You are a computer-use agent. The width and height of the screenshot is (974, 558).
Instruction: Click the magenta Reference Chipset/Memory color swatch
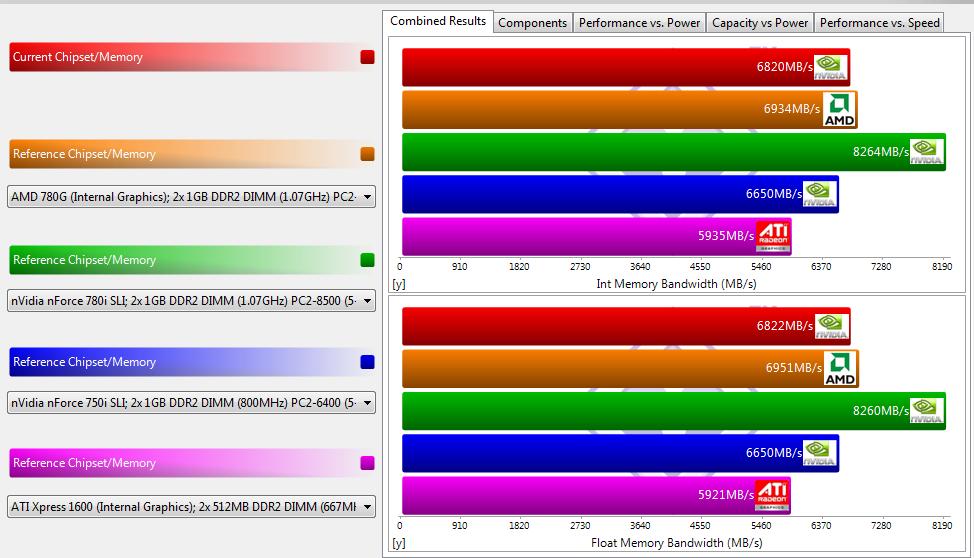point(367,463)
